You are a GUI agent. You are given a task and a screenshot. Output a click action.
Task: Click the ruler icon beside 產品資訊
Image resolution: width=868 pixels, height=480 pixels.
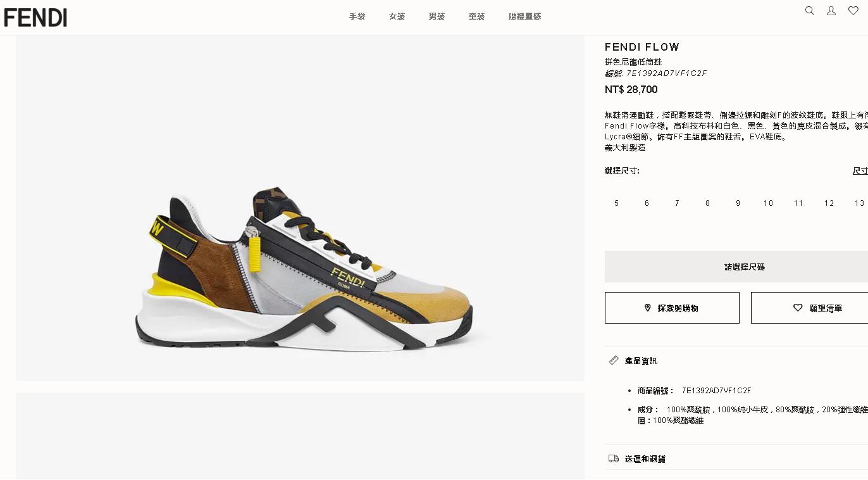[x=614, y=360]
